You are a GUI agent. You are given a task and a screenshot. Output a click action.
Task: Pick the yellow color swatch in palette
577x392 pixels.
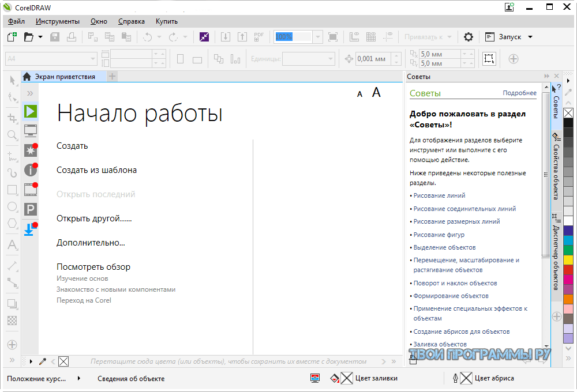point(568,259)
